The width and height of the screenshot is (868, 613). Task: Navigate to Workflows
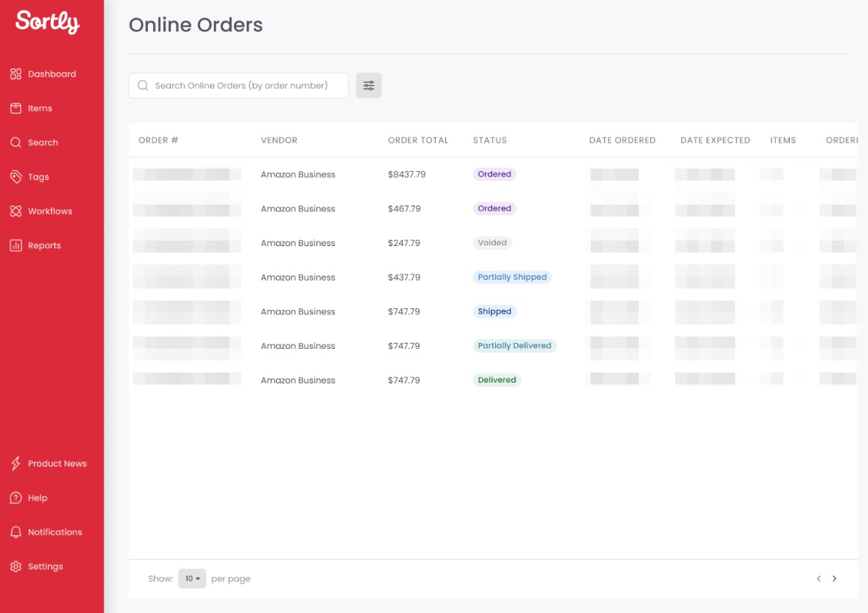(x=50, y=212)
